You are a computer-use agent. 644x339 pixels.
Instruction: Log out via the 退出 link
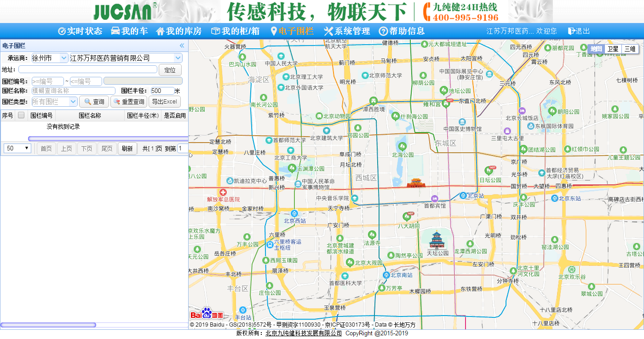coord(579,31)
